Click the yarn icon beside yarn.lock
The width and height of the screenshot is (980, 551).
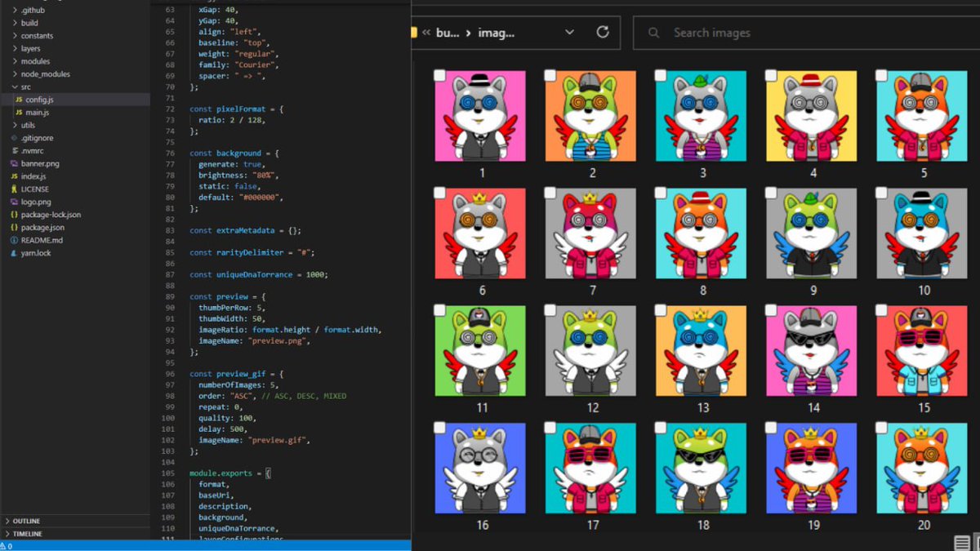point(14,253)
